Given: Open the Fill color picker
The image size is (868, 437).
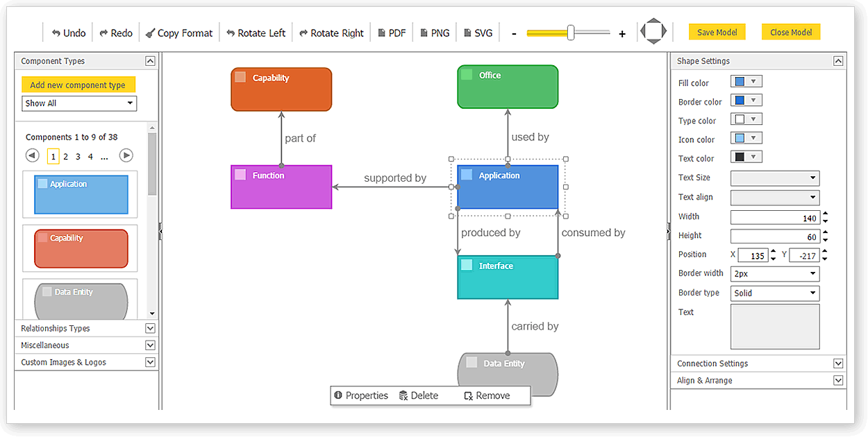Looking at the screenshot, I should [746, 82].
